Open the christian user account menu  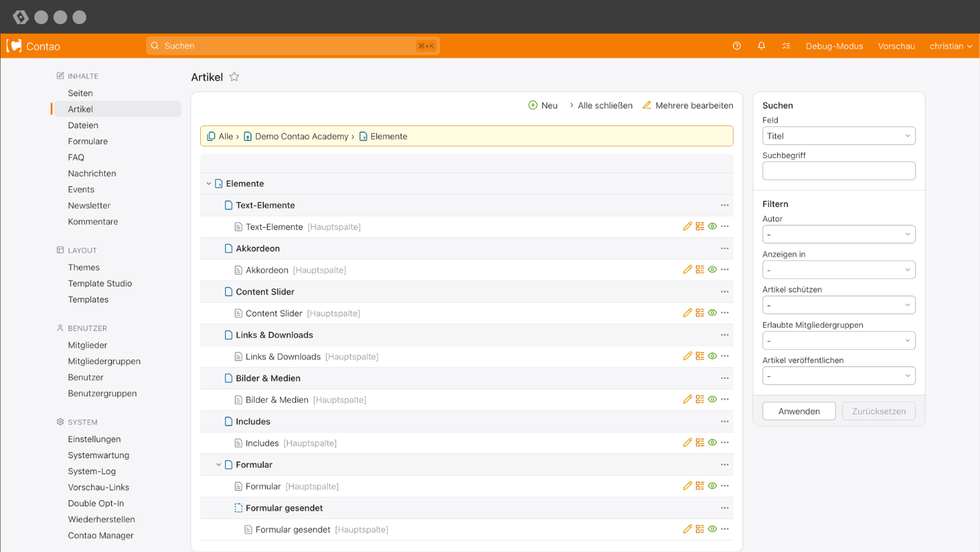(x=950, y=46)
